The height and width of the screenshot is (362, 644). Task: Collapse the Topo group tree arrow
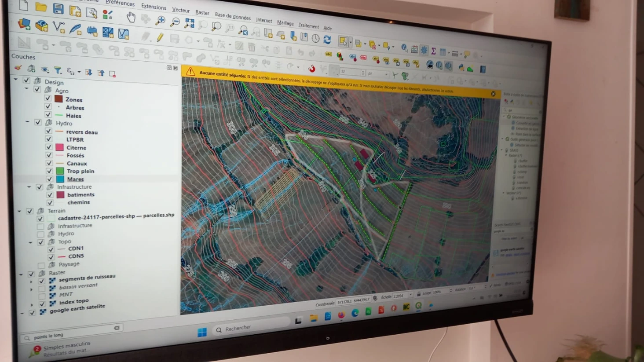(30, 242)
